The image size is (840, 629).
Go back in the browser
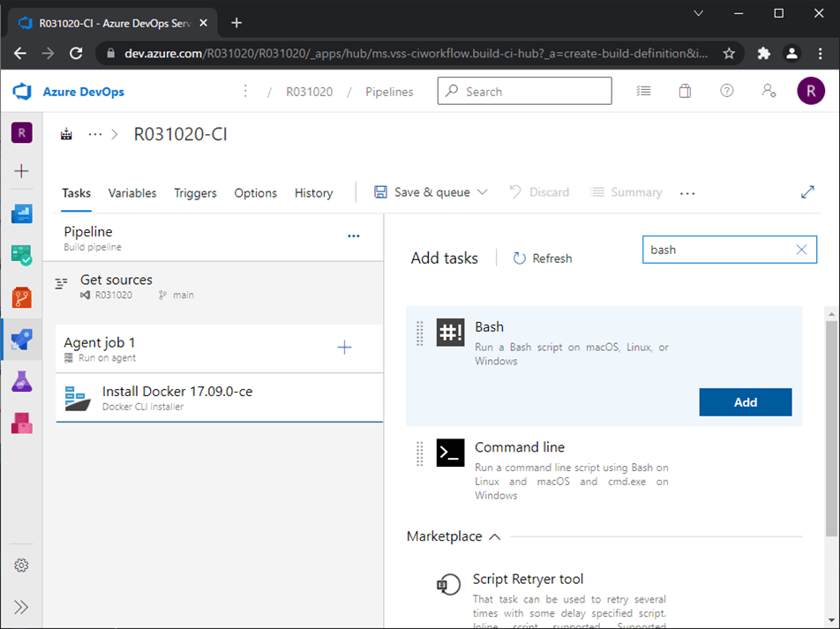[x=20, y=54]
